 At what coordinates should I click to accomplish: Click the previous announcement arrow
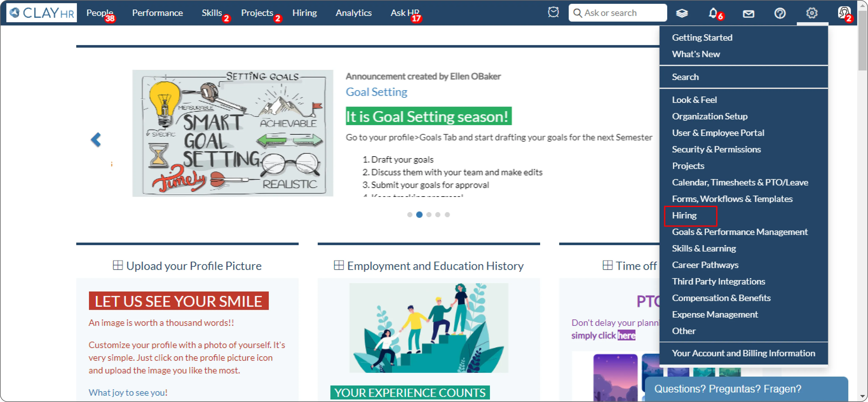pos(96,140)
